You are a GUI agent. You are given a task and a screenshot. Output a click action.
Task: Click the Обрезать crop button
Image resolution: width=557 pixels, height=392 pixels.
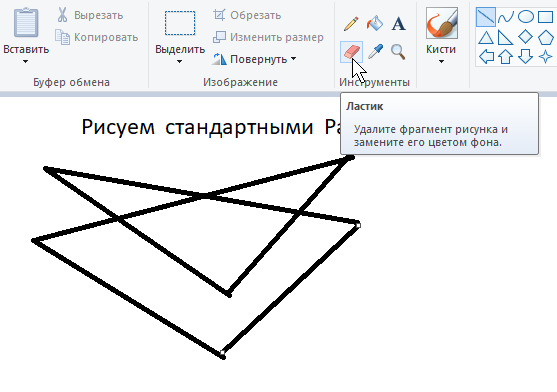tap(247, 15)
